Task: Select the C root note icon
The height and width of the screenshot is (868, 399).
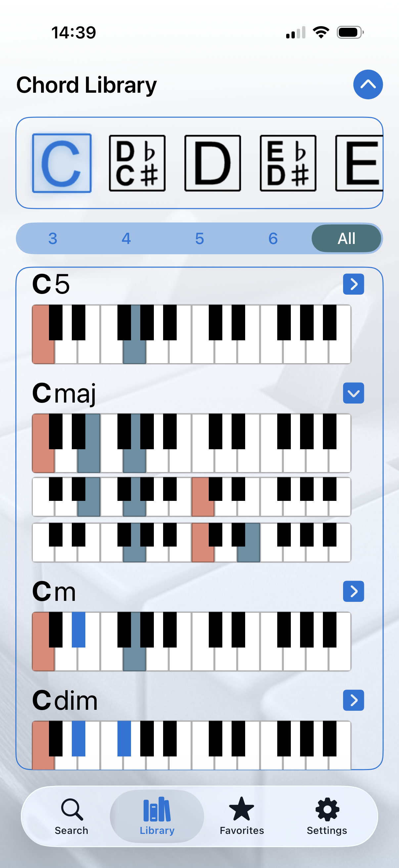Action: tap(62, 163)
